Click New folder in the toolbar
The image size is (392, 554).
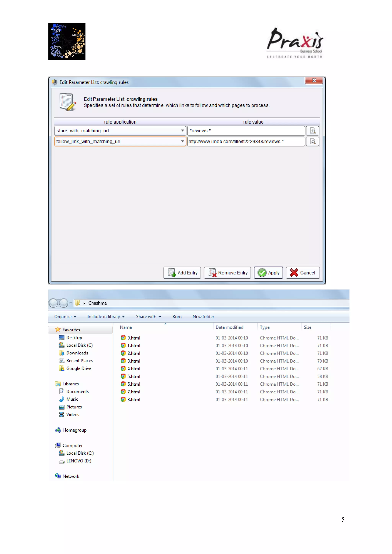(203, 317)
